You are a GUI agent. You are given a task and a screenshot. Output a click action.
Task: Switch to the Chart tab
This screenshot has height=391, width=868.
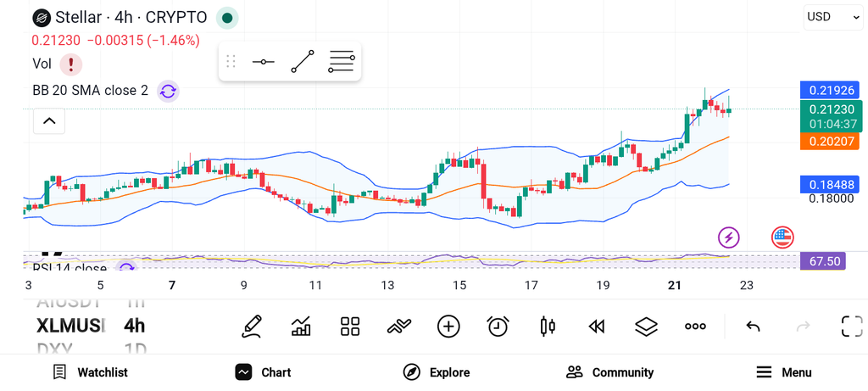(x=263, y=372)
